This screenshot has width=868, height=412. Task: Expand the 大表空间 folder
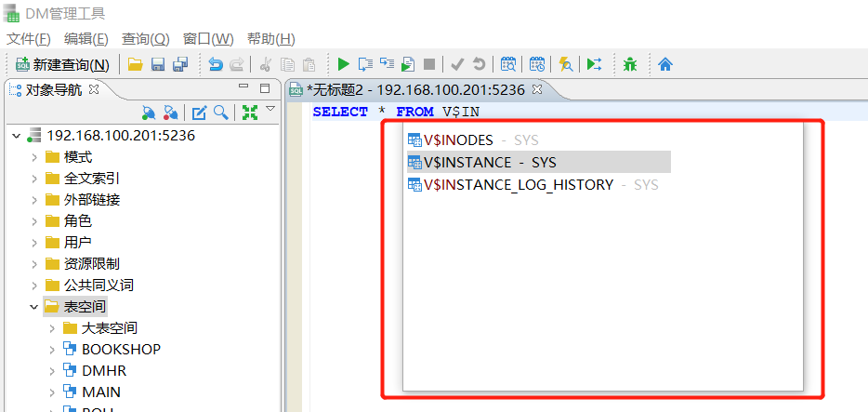tap(52, 328)
